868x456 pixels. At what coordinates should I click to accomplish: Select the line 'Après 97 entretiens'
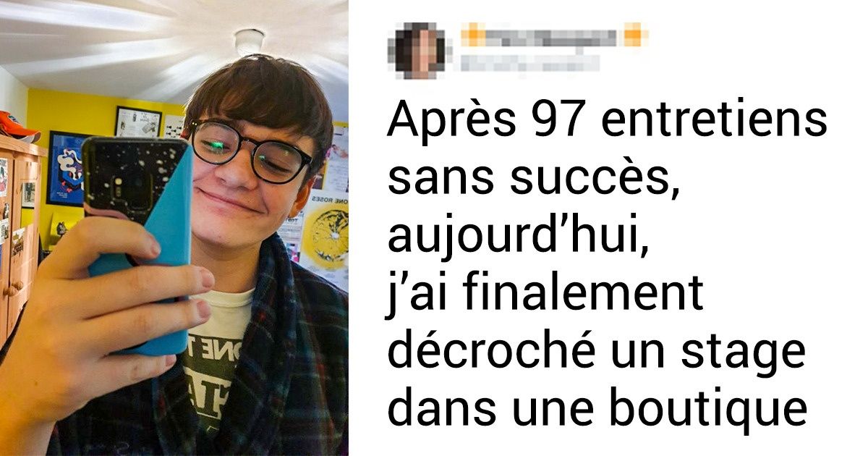click(x=607, y=121)
